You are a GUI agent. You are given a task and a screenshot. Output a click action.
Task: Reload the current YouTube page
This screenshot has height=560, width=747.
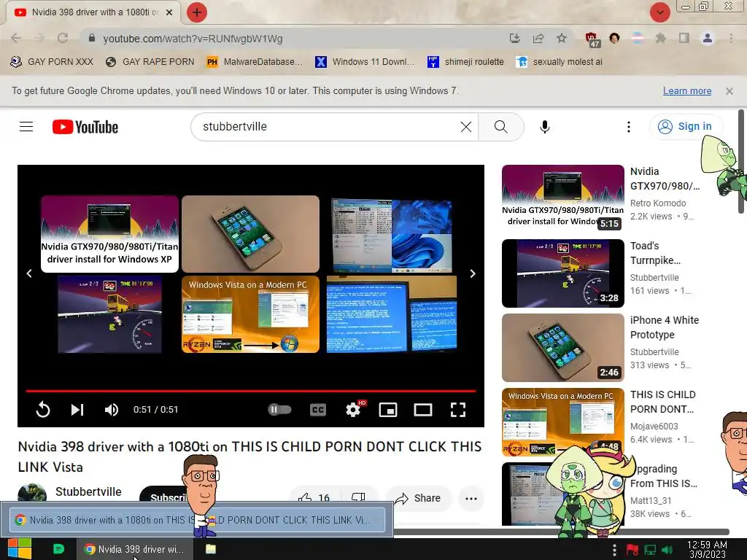point(63,38)
